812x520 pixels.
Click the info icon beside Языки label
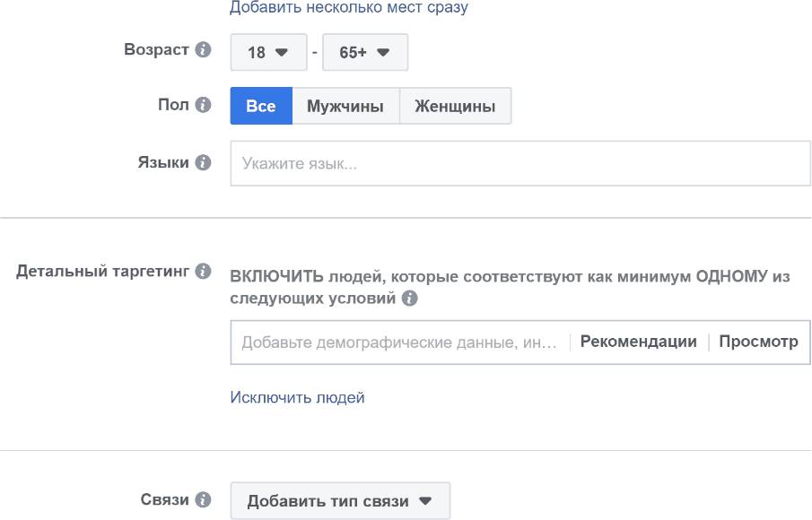click(203, 162)
